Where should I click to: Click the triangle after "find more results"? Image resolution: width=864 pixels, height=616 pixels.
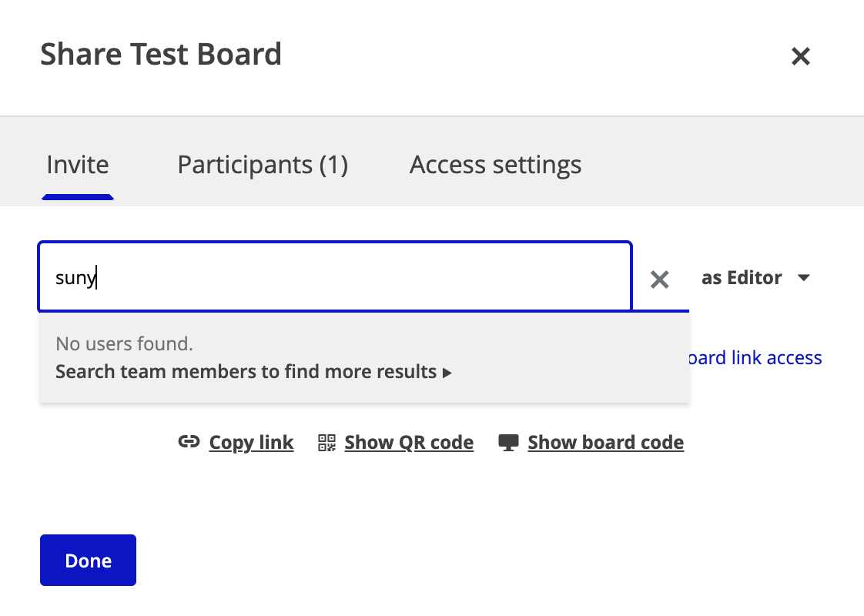click(x=447, y=373)
